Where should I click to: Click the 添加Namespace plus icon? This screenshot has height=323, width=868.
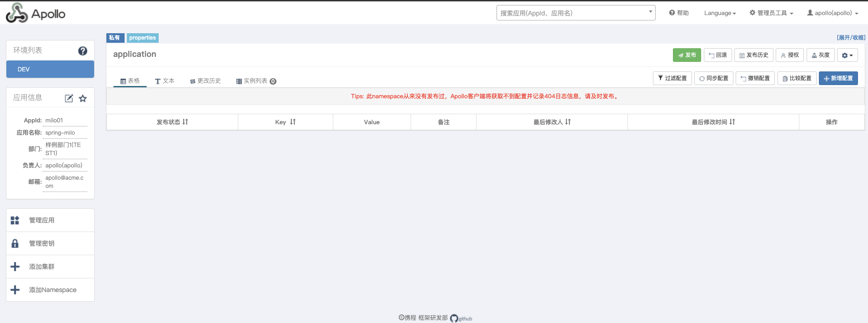[15, 290]
